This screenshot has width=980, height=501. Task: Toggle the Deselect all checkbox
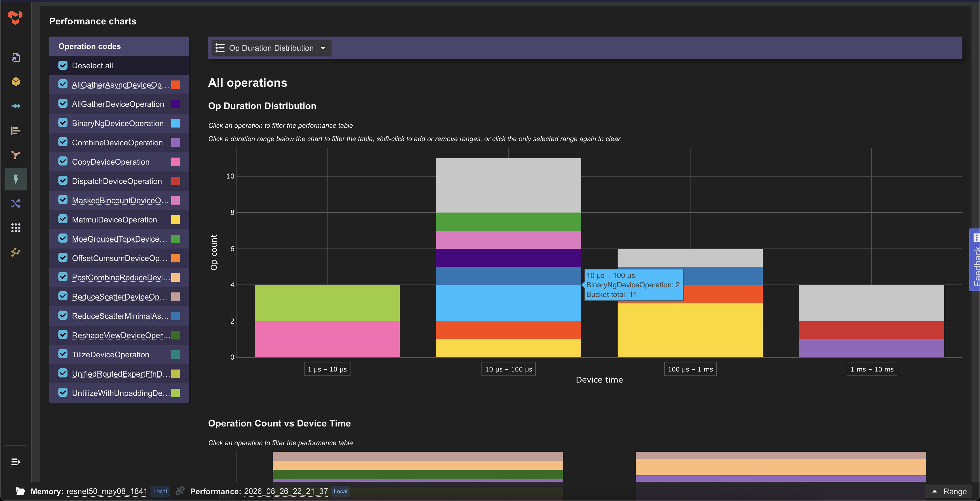click(x=63, y=65)
